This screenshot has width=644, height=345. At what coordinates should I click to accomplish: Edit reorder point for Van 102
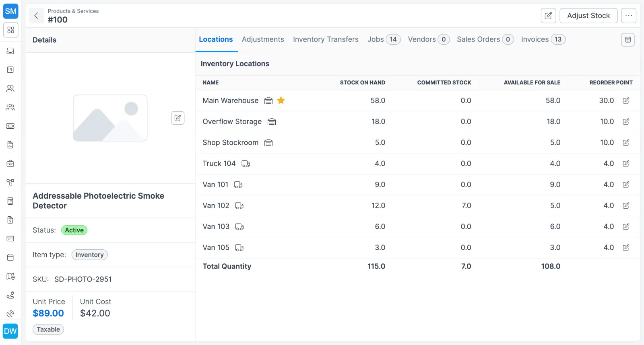pos(626,205)
